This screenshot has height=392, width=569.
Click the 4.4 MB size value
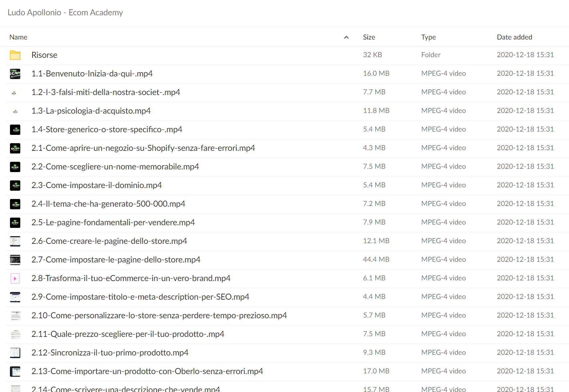click(374, 297)
